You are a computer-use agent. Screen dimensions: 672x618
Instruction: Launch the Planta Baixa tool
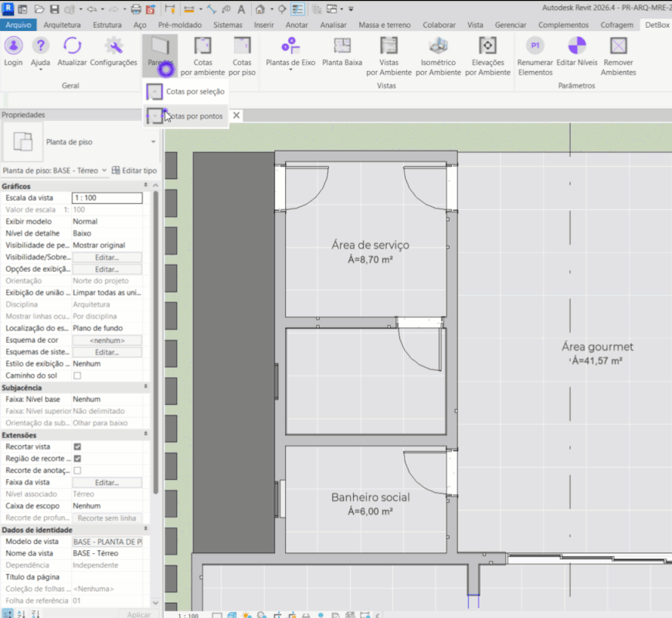[x=342, y=52]
